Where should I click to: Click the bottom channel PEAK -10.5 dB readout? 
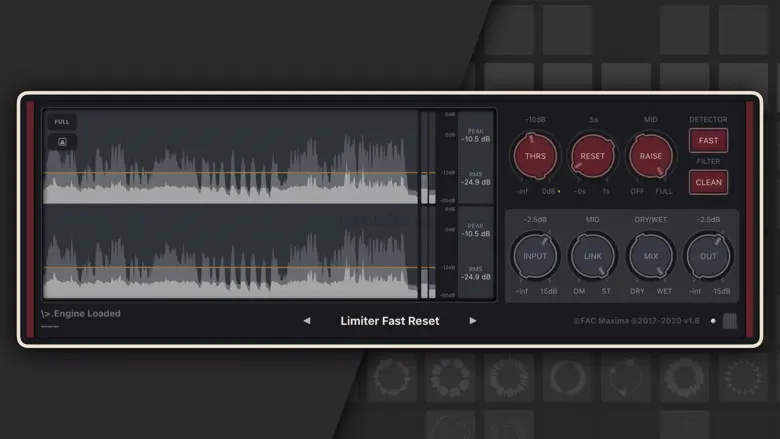point(476,230)
